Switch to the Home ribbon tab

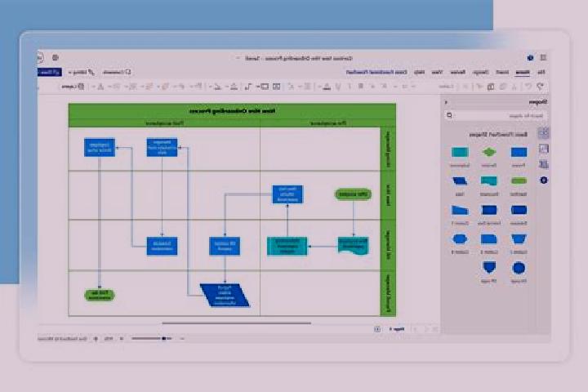523,72
